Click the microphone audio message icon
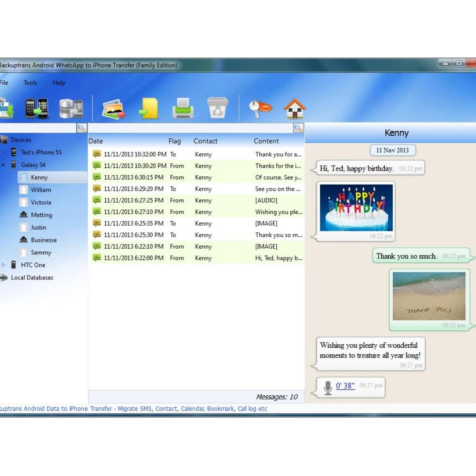Viewport: 476px width, 476px height. click(x=328, y=388)
